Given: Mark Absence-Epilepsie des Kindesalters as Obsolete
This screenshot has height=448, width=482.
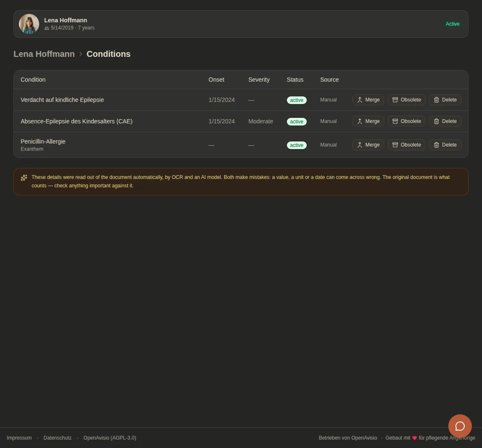Looking at the screenshot, I should (x=407, y=121).
